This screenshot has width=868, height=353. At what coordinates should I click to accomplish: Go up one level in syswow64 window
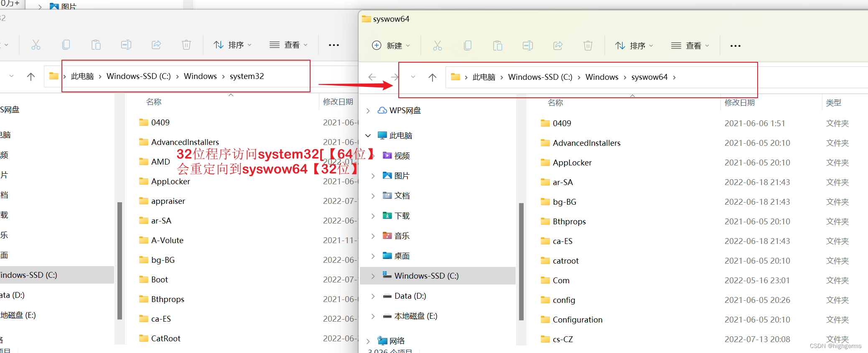[433, 77]
